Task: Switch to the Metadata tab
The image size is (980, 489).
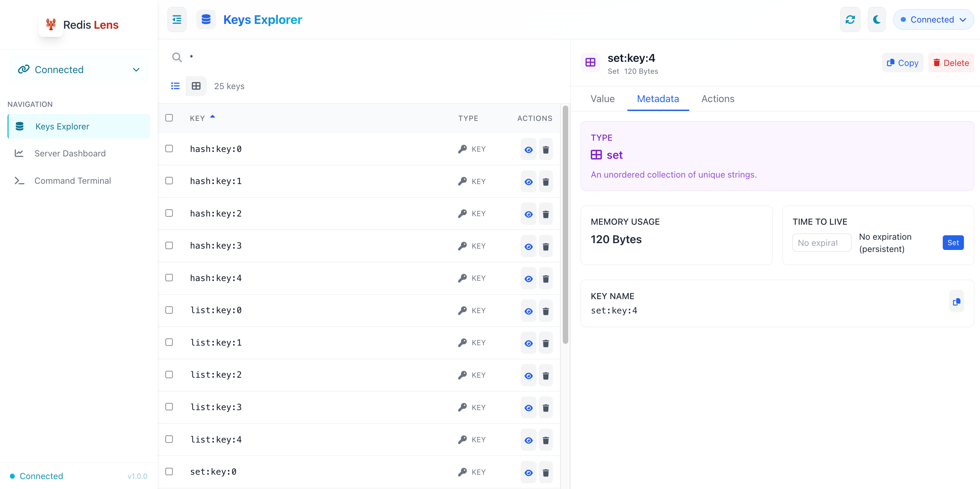Action: pos(658,99)
